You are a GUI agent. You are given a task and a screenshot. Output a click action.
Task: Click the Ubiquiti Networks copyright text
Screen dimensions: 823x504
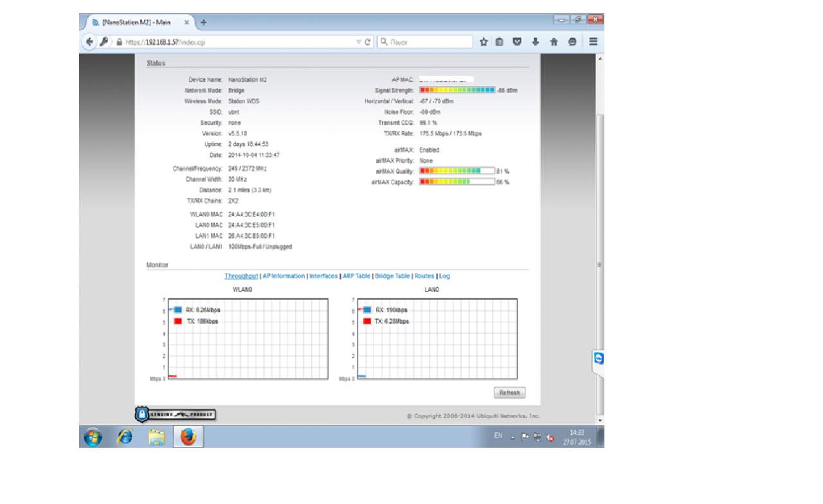(x=474, y=416)
